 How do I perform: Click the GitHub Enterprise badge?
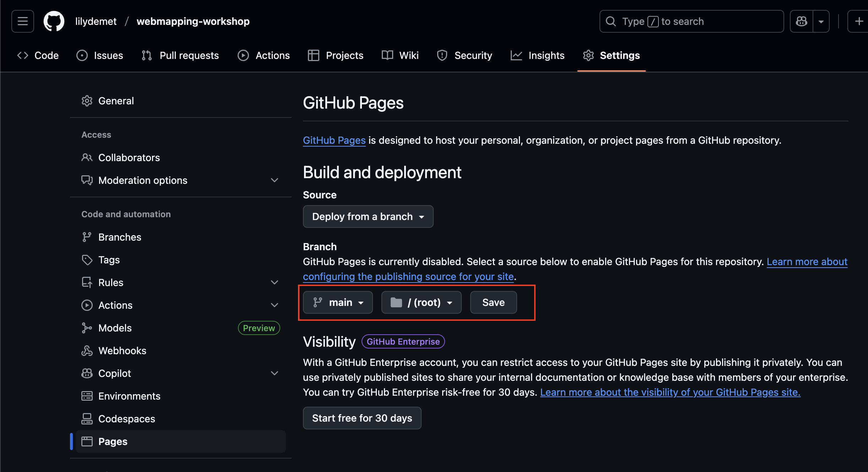pyautogui.click(x=403, y=341)
